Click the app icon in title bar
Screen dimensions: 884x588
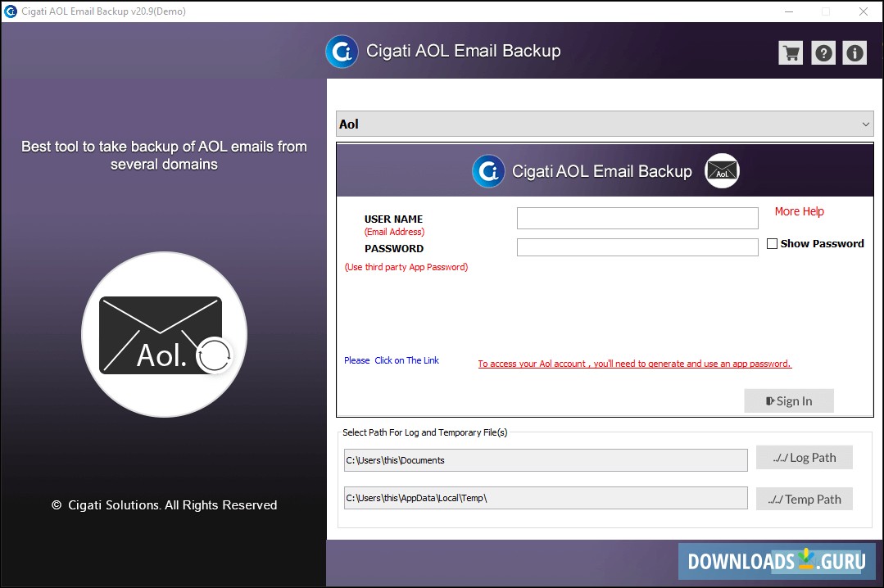pyautogui.click(x=10, y=11)
